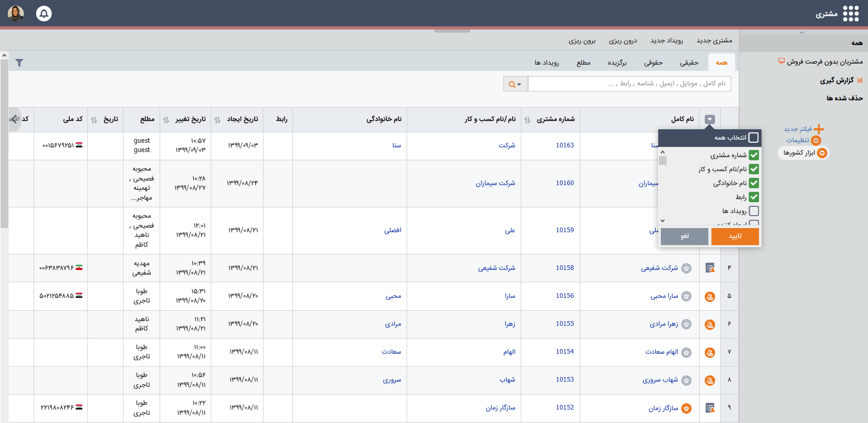868x423 pixels.
Task: Select the برگزیده tab
Action: pos(617,63)
